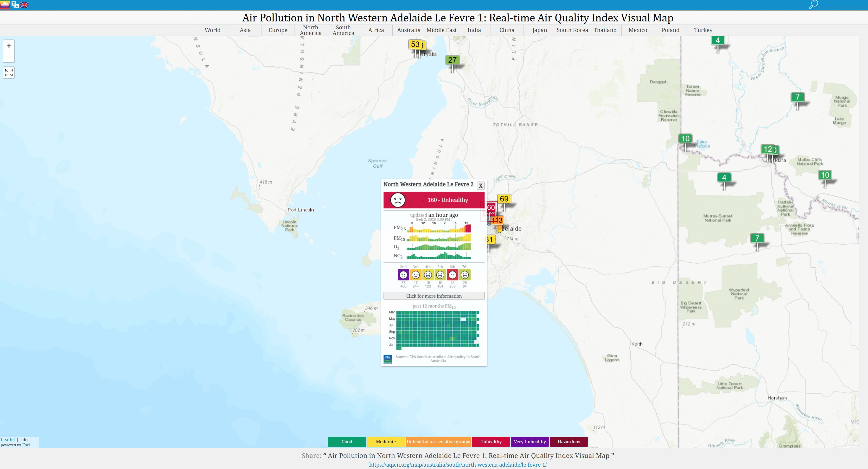Zoom in the map with plus button
868x469 pixels.
click(x=9, y=46)
